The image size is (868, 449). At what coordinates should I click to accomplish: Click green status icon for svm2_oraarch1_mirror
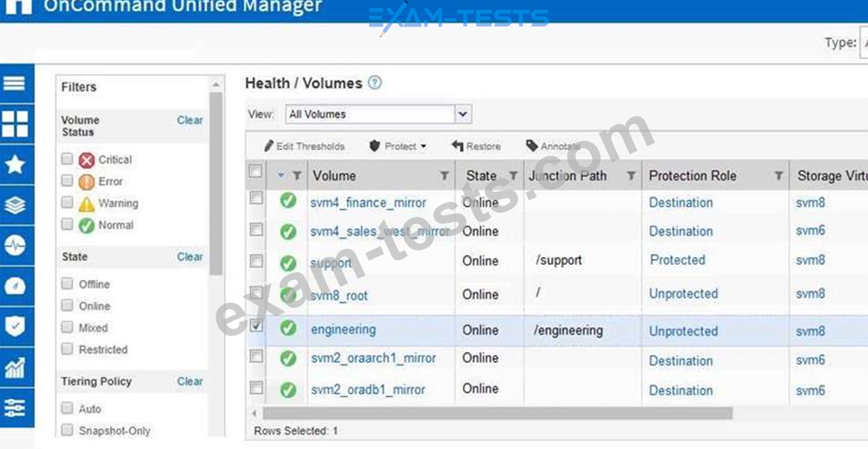point(288,358)
